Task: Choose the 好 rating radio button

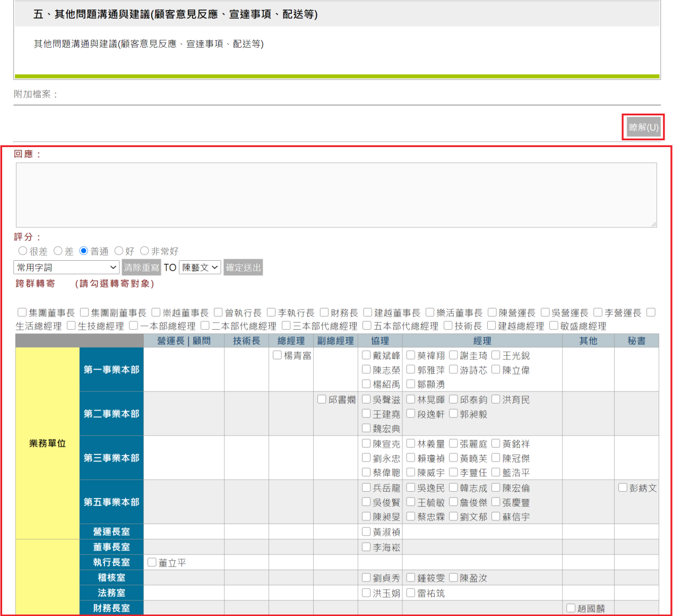Action: point(119,251)
